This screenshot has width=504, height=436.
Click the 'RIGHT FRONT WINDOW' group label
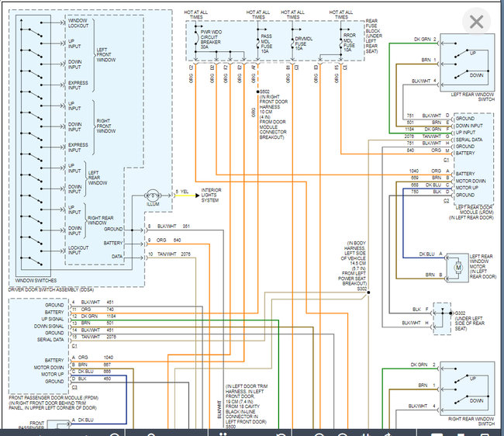click(x=105, y=126)
